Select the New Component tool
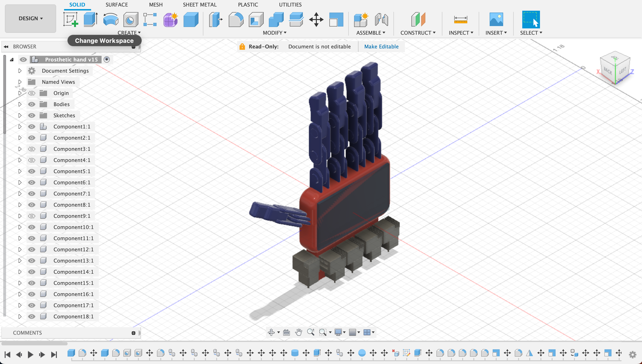 click(361, 20)
